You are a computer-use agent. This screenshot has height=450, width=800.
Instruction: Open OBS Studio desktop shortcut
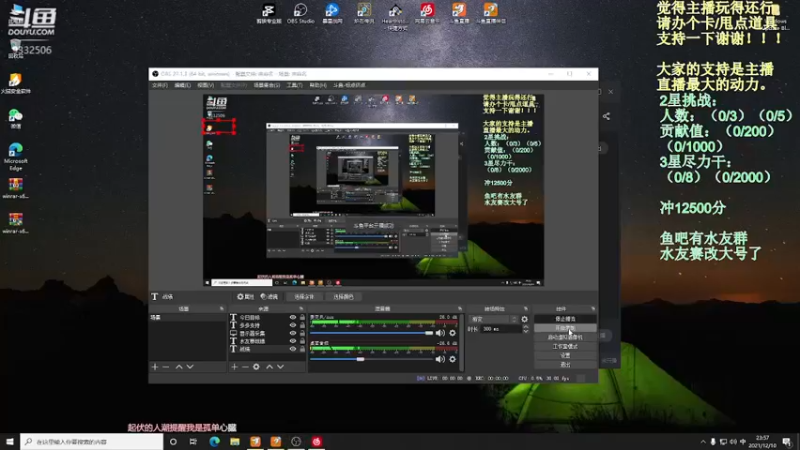point(301,14)
